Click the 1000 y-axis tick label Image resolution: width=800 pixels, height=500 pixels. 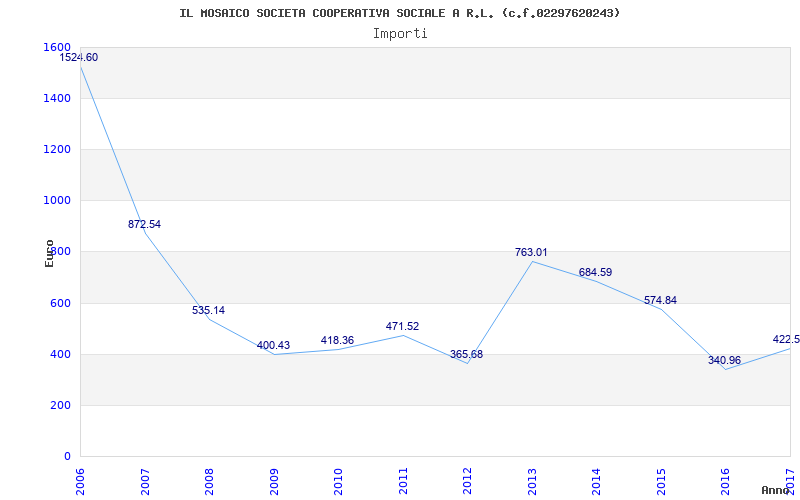click(x=55, y=201)
